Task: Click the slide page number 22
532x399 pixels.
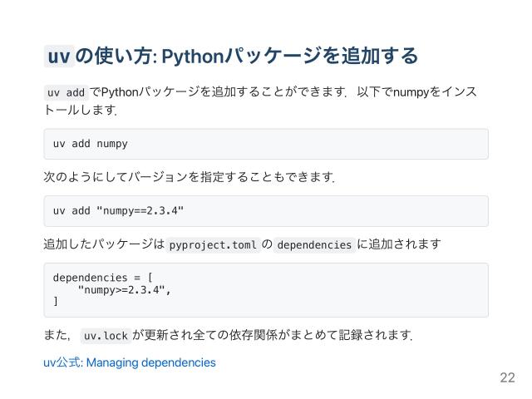Action: tap(507, 377)
